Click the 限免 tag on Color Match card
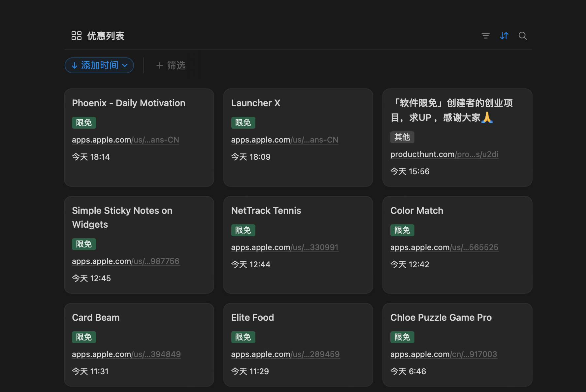 click(x=402, y=230)
